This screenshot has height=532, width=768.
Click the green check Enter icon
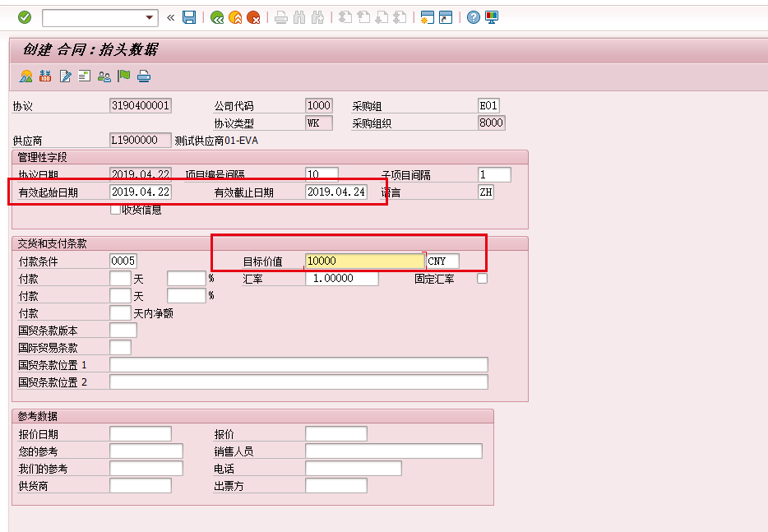[23, 16]
